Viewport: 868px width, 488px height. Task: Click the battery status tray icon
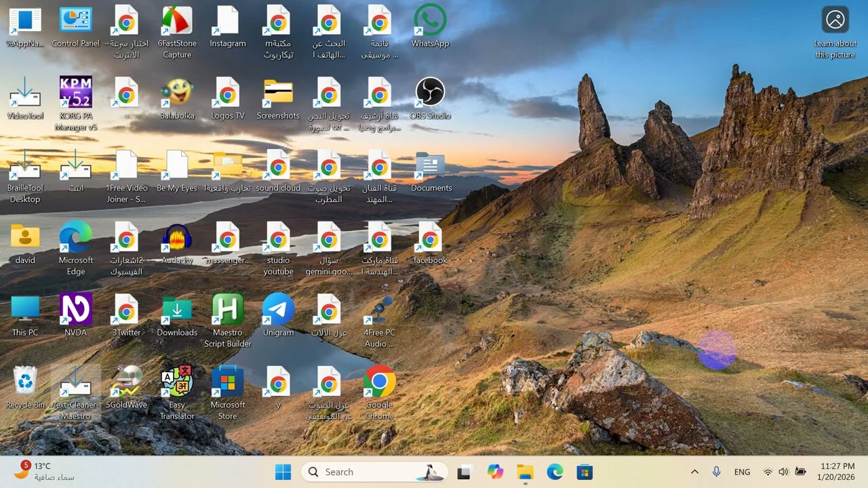(x=800, y=472)
